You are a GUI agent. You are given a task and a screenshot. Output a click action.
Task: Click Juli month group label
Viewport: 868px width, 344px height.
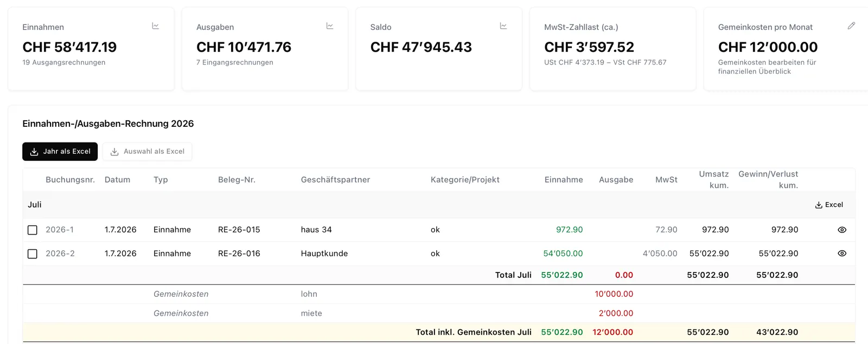(35, 205)
